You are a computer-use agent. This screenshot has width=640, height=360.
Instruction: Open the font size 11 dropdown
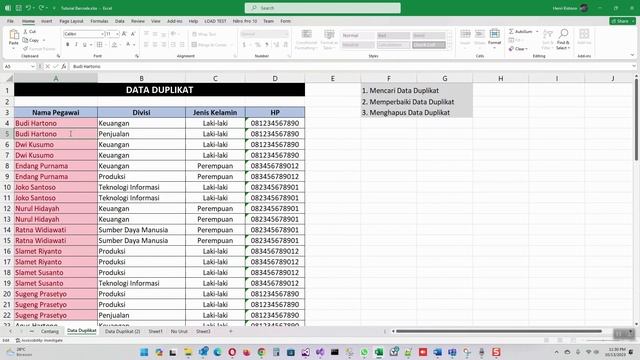[x=118, y=34]
